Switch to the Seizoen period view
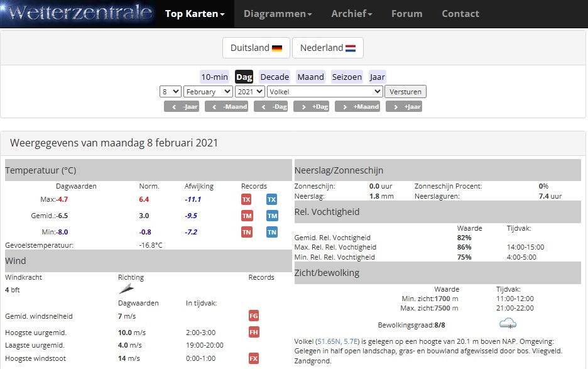 tap(347, 77)
